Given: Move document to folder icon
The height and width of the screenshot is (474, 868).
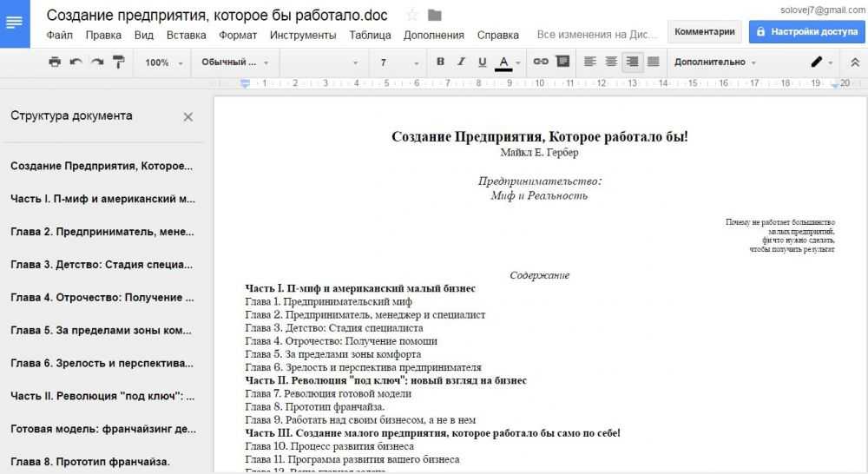Looking at the screenshot, I should pyautogui.click(x=435, y=15).
